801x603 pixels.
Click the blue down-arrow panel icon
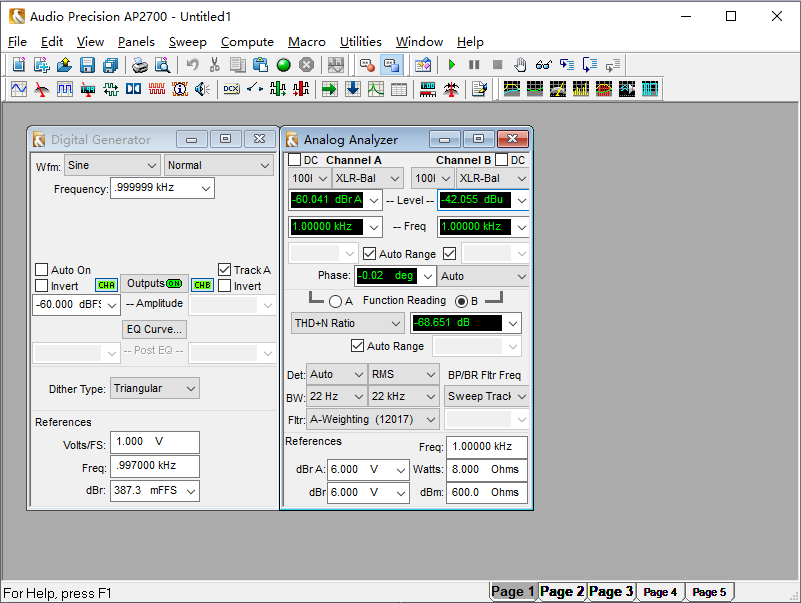tap(352, 89)
